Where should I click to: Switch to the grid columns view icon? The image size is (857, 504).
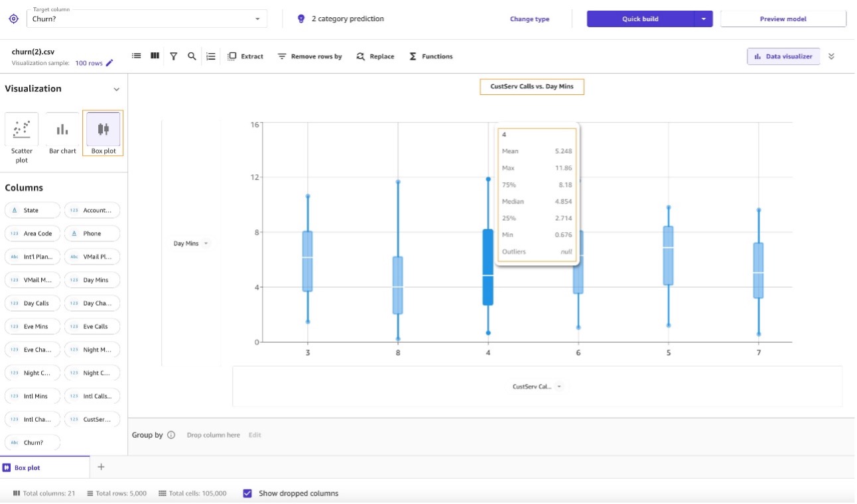[x=155, y=56]
